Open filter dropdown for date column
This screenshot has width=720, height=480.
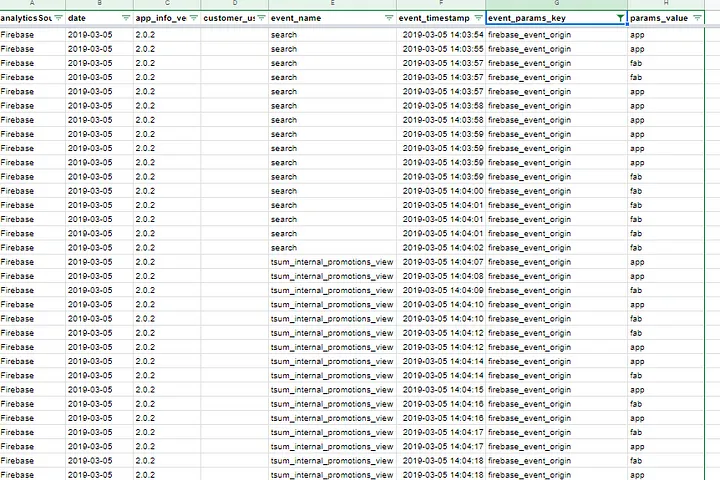tap(126, 18)
